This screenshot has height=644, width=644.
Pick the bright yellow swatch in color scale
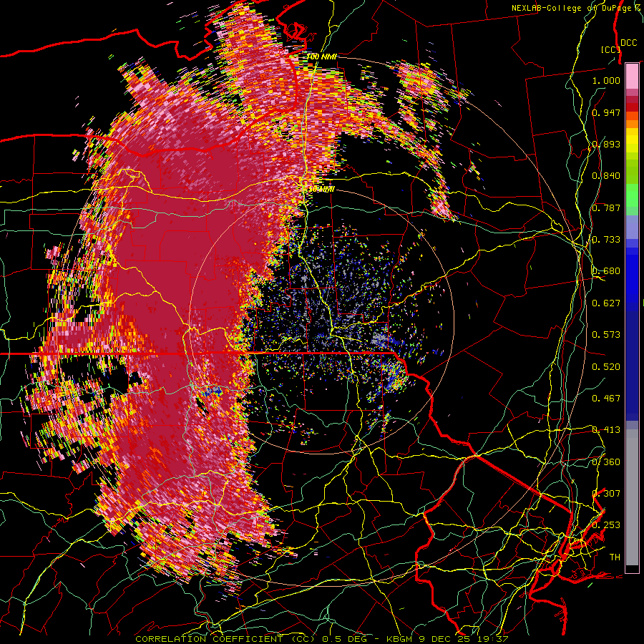click(632, 140)
